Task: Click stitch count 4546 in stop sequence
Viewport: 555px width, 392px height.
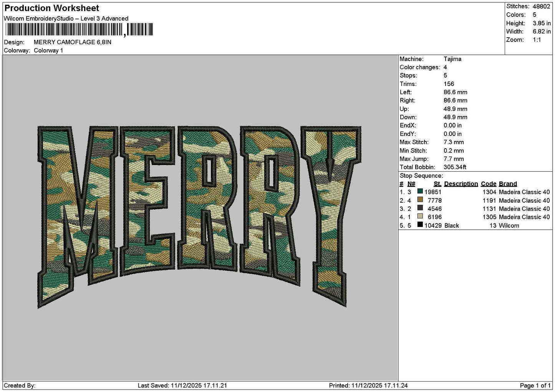Action: click(434, 209)
